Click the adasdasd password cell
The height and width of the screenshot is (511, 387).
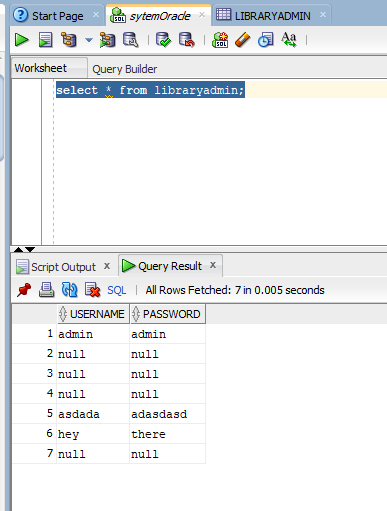click(167, 414)
